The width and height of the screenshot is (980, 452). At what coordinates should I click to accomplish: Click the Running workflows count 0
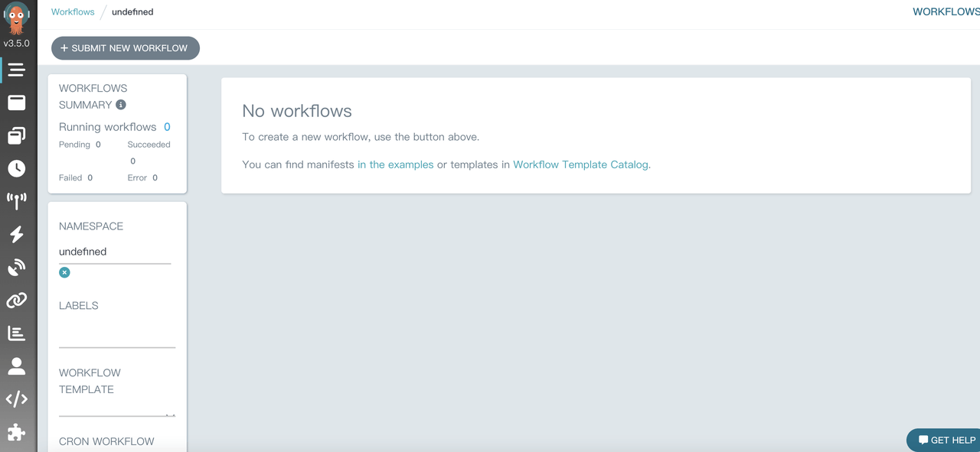(x=167, y=127)
